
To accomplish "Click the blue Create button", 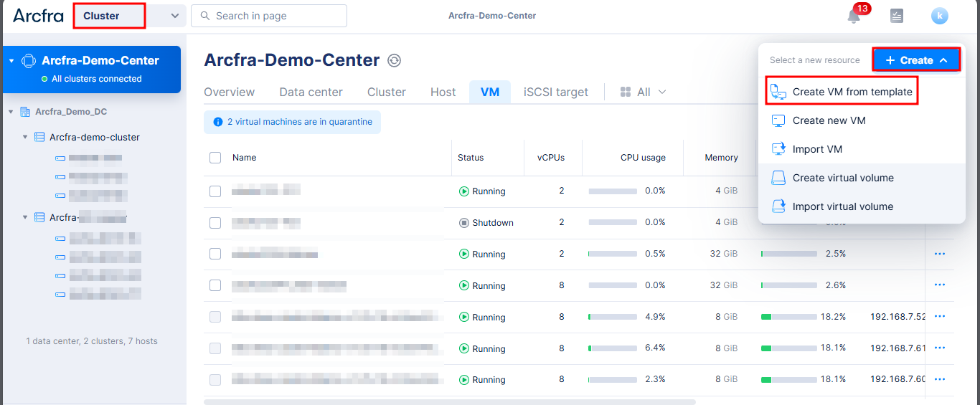I will click(x=916, y=60).
